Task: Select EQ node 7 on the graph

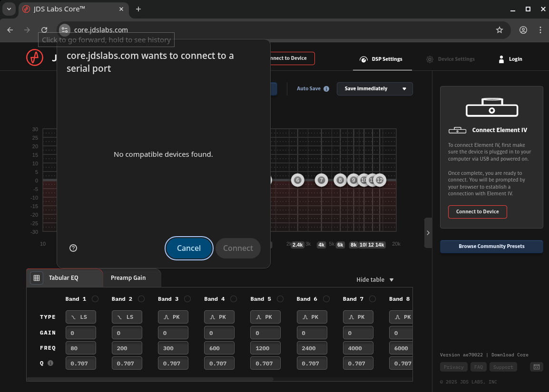Action: click(x=321, y=180)
